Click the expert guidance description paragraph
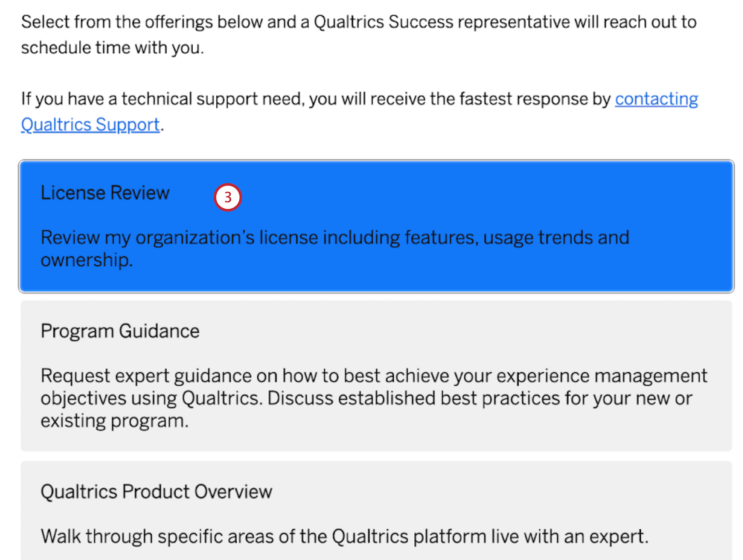743x560 pixels. coord(374,398)
